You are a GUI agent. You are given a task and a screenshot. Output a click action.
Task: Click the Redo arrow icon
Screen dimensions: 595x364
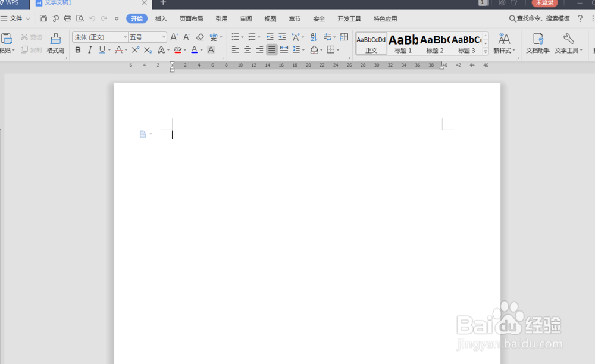point(104,18)
